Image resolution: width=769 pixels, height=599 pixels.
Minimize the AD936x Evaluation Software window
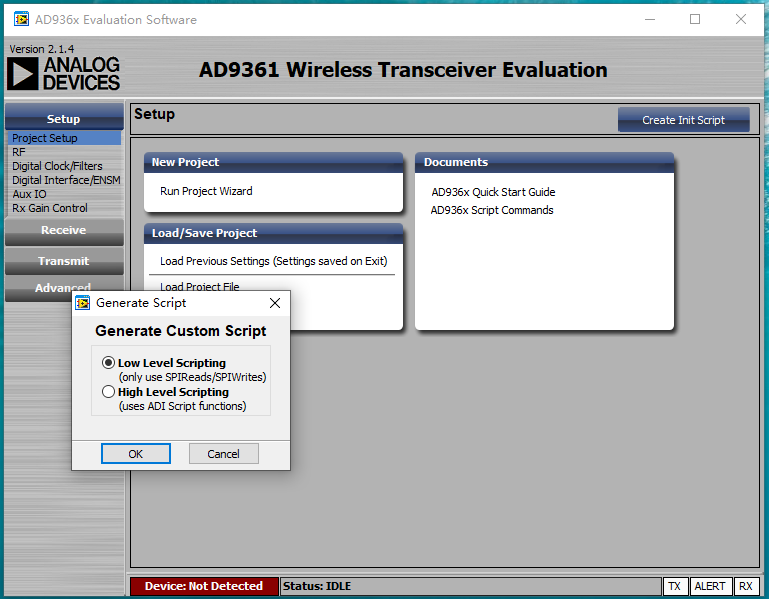[x=650, y=20]
